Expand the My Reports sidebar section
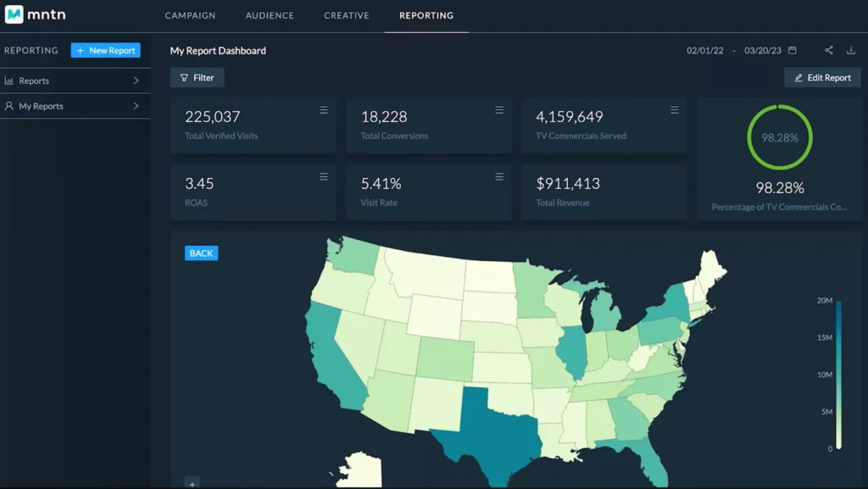The image size is (868, 489). 136,107
